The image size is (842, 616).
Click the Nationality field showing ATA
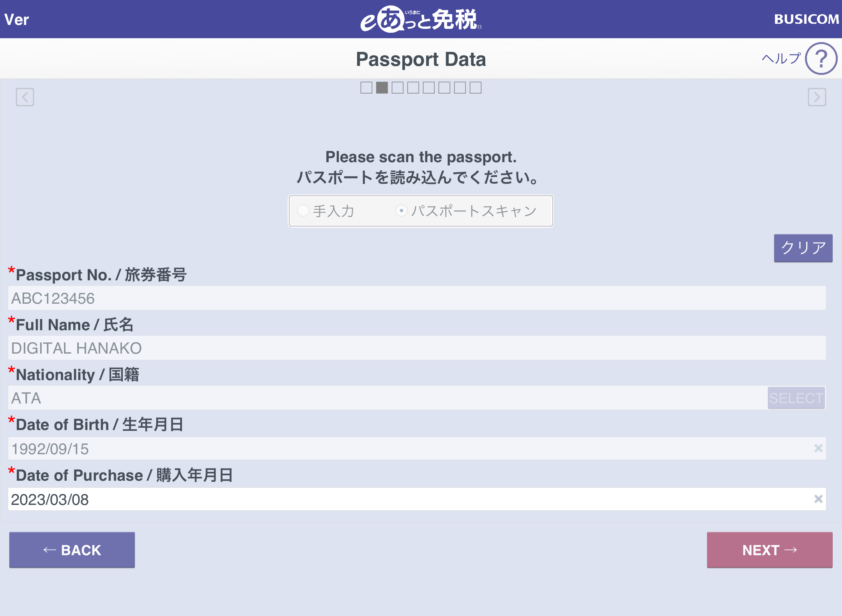tap(388, 398)
